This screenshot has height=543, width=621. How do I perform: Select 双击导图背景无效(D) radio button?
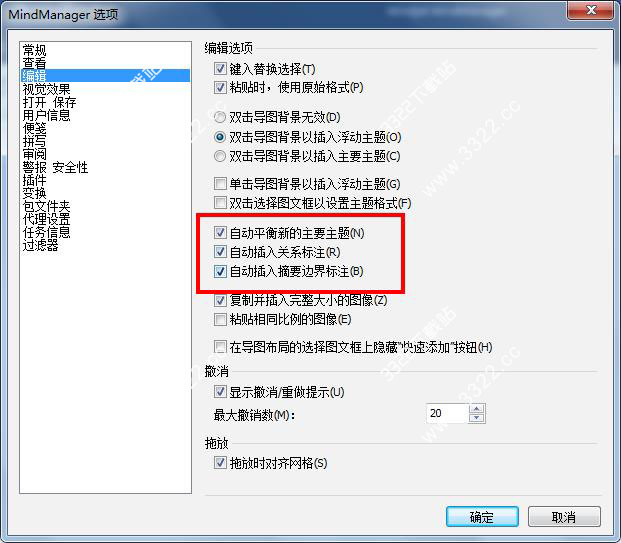tap(220, 117)
